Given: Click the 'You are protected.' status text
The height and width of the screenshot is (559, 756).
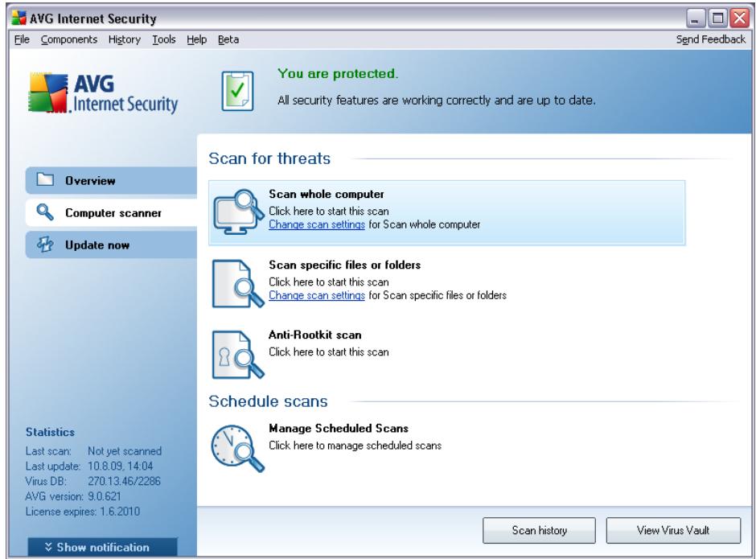Looking at the screenshot, I should coord(338,74).
